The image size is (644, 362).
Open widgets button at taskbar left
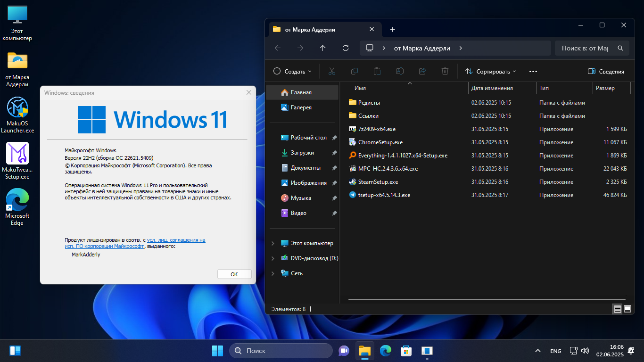point(15,351)
